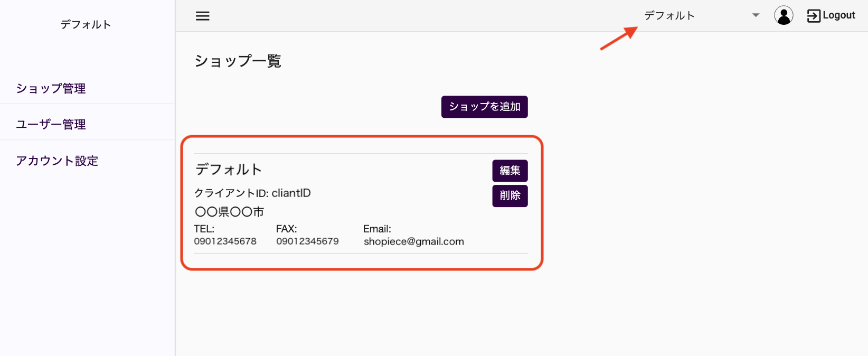Click the Logout text link
Image resolution: width=868 pixels, height=356 pixels.
point(838,15)
